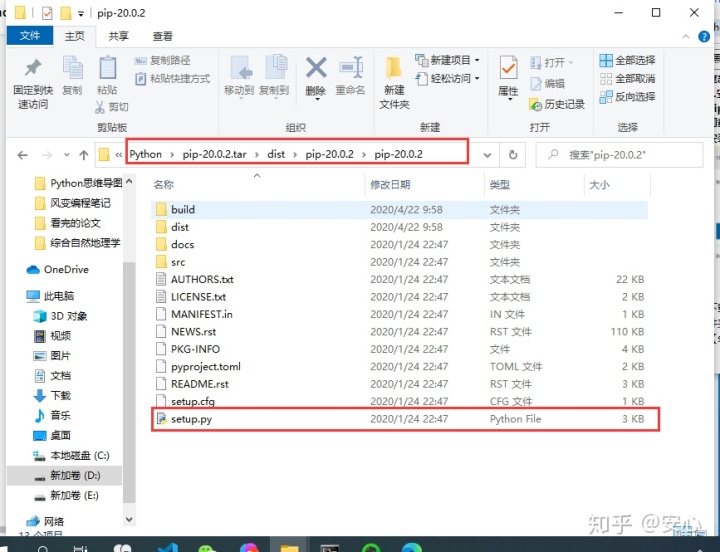The width and height of the screenshot is (720, 552).
Task: Open the Easy Access dropdown
Action: 447,79
